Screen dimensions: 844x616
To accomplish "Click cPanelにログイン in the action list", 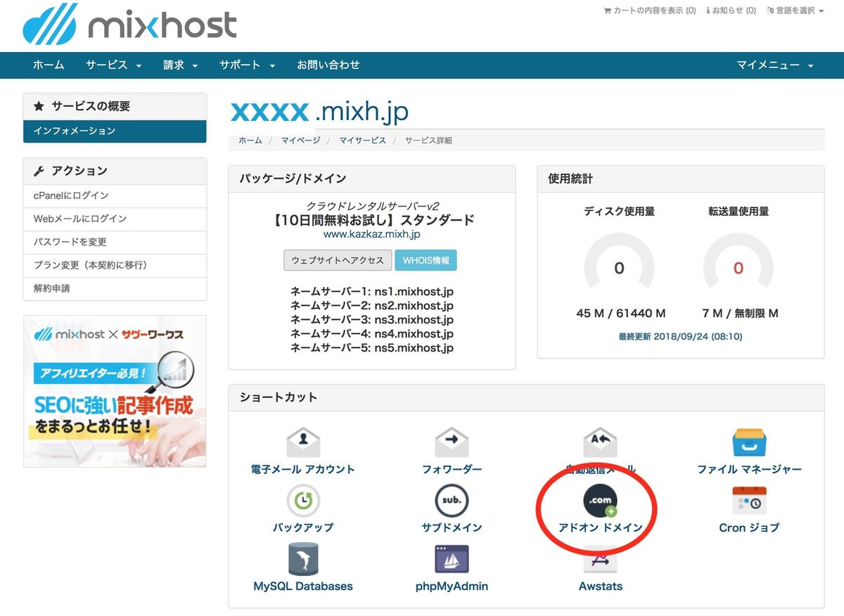I will coord(115,195).
